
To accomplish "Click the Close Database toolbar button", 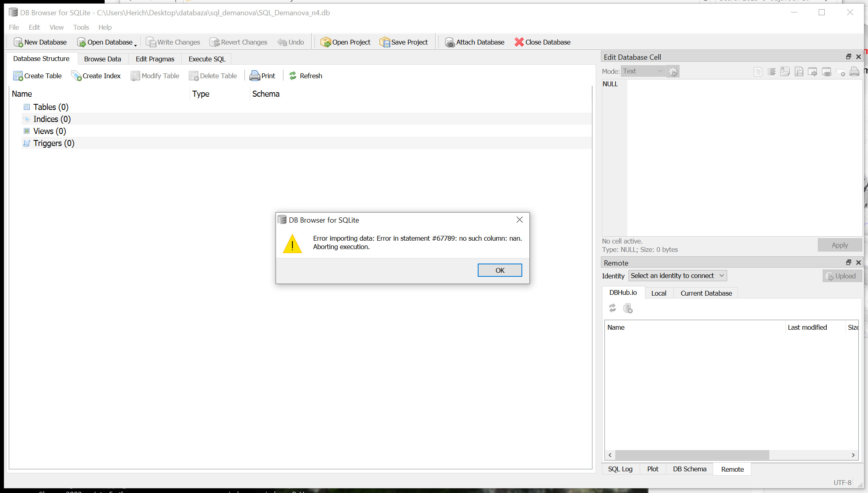I will coord(543,42).
